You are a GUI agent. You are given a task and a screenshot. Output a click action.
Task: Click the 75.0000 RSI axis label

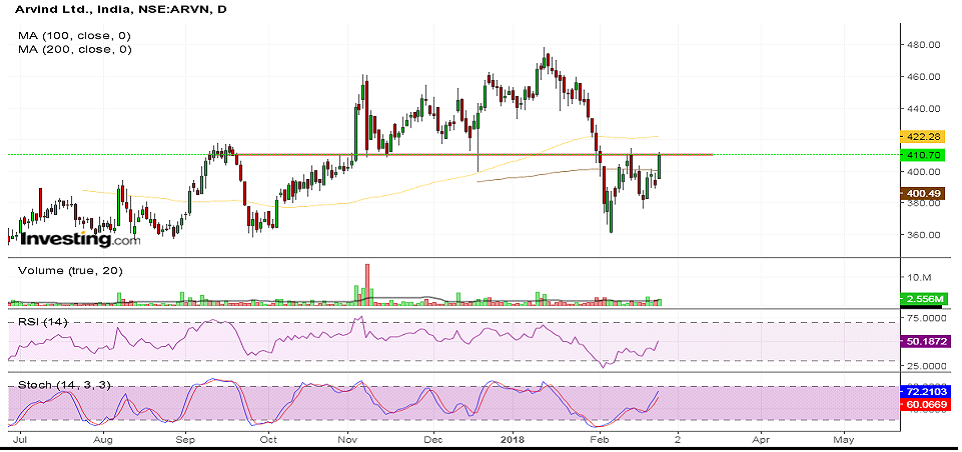[925, 318]
